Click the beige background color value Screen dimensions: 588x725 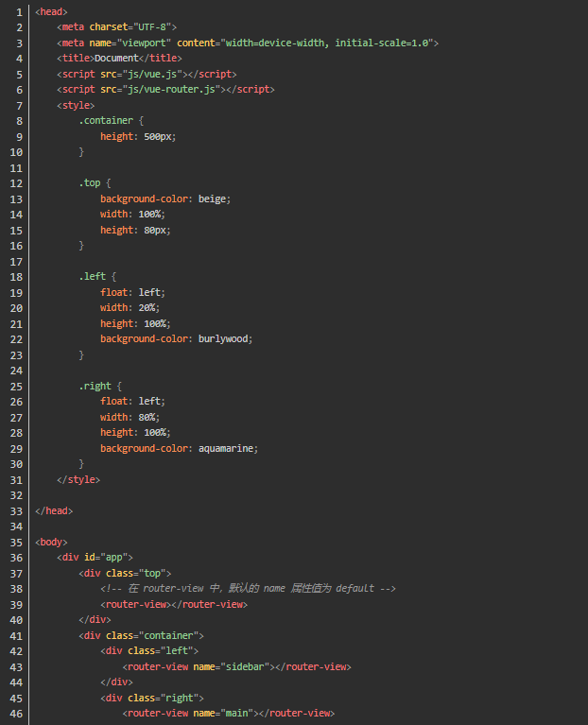pos(214,199)
